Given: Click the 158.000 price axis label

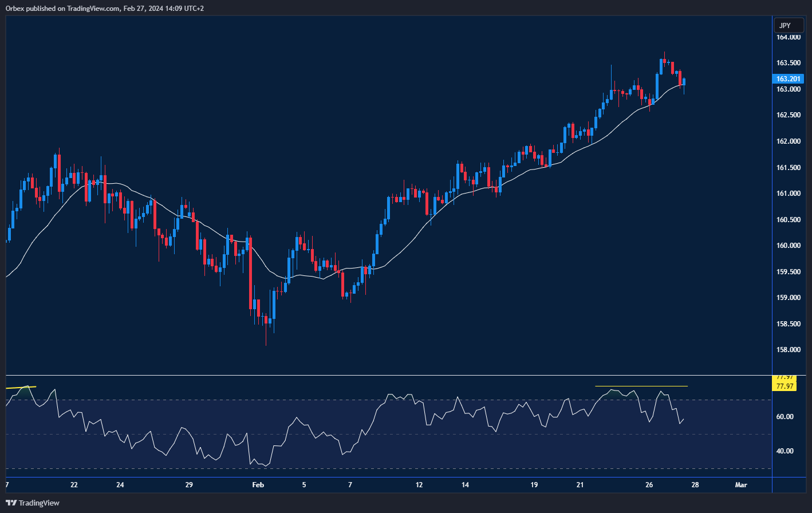Looking at the screenshot, I should pos(789,349).
